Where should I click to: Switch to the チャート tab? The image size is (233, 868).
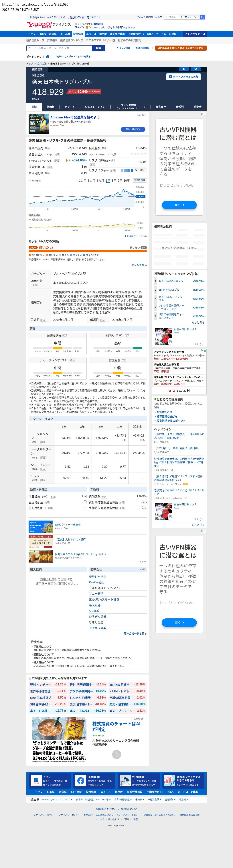click(70, 107)
